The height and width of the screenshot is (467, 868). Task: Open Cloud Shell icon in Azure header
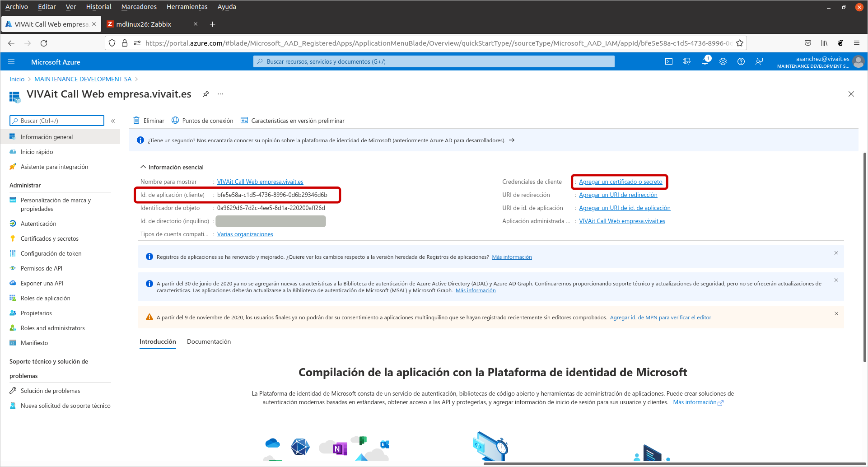pos(669,62)
